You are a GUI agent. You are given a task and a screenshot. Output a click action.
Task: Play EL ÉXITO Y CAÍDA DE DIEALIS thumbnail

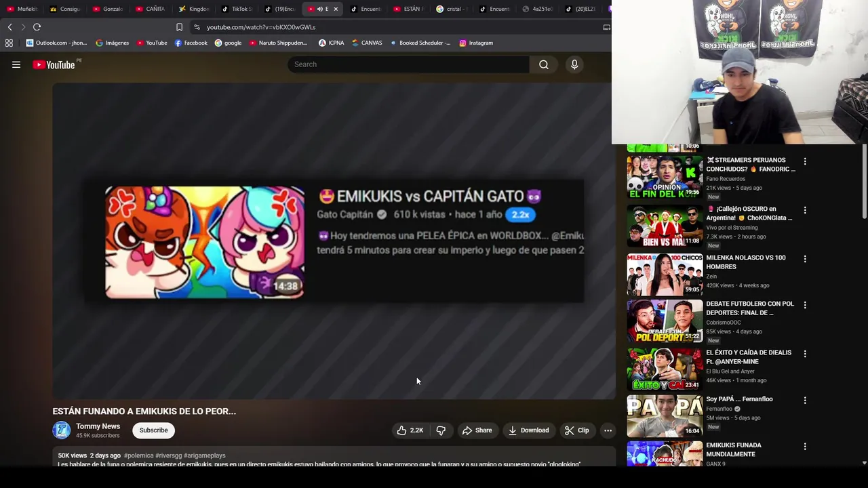tap(665, 369)
